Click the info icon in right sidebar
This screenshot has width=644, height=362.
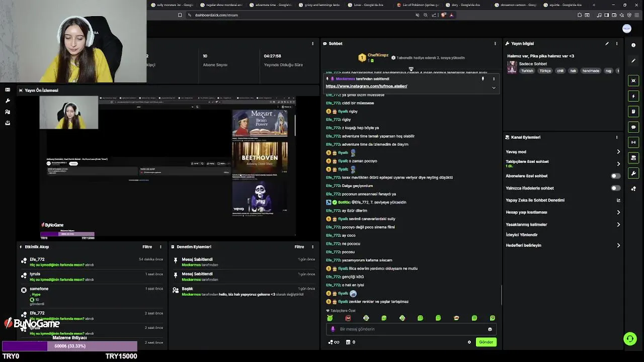click(633, 45)
